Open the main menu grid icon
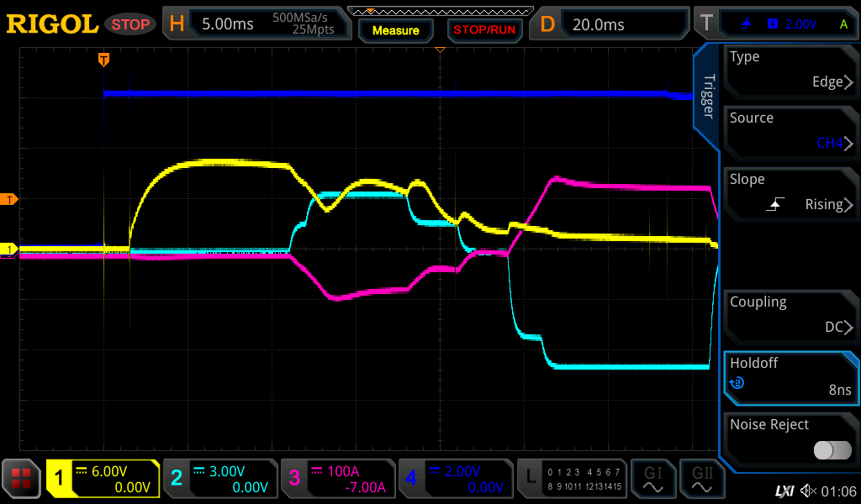 (22, 479)
